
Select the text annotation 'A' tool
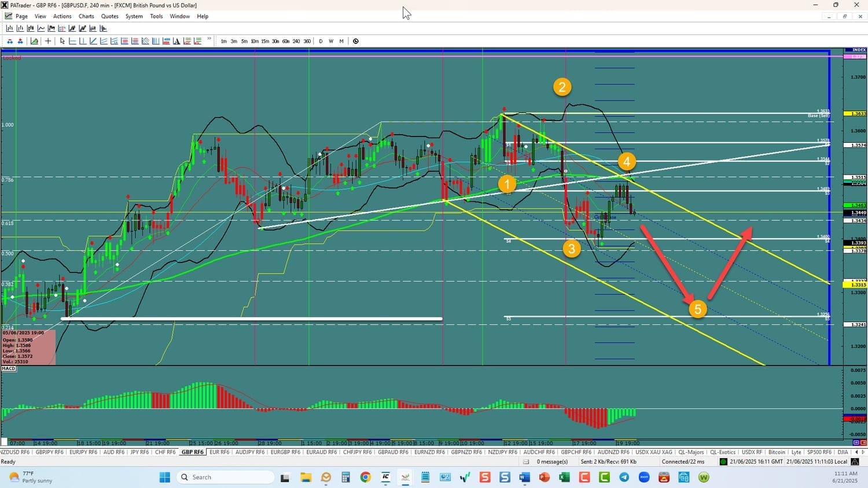pos(176,41)
